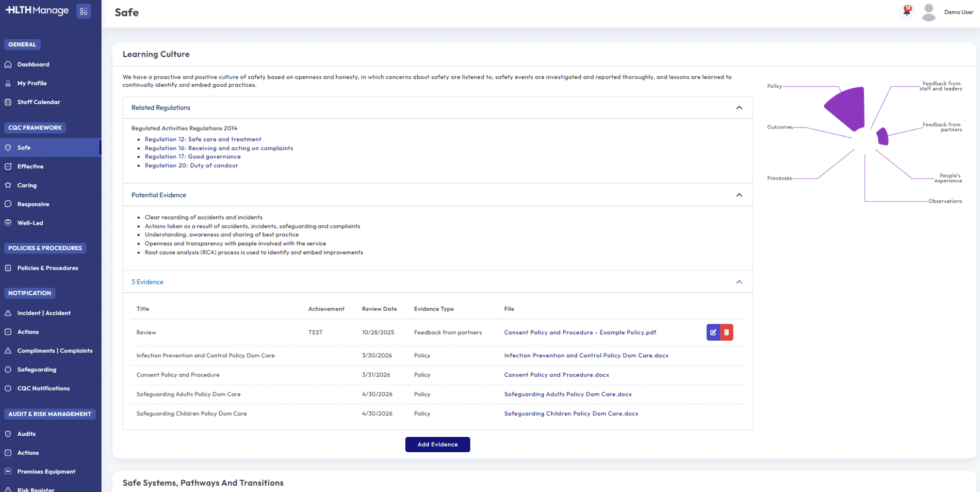Collapse the Potential Evidence section
This screenshot has height=492, width=980.
[x=739, y=195]
